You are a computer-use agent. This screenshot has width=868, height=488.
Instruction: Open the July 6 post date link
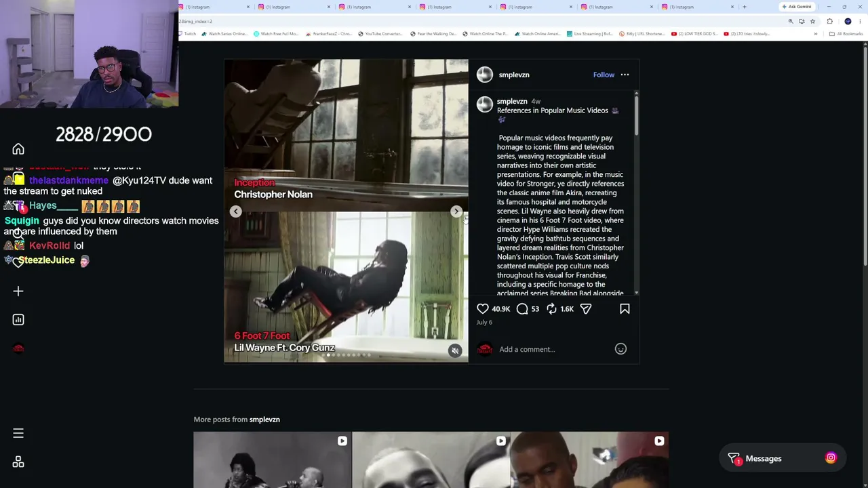(x=484, y=322)
